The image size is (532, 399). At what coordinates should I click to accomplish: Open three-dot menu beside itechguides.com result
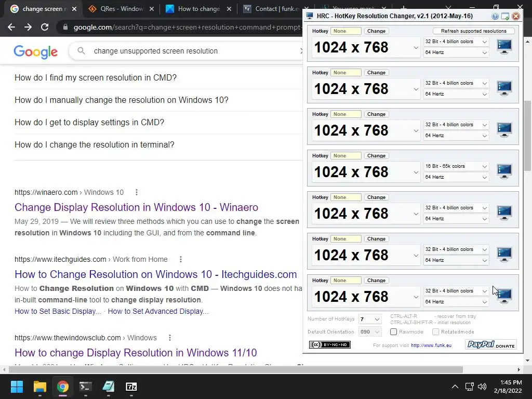pyautogui.click(x=180, y=259)
